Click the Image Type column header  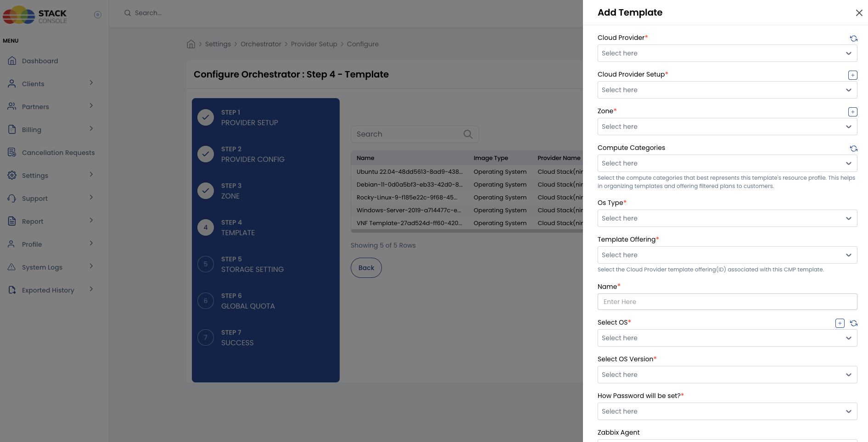tap(491, 158)
